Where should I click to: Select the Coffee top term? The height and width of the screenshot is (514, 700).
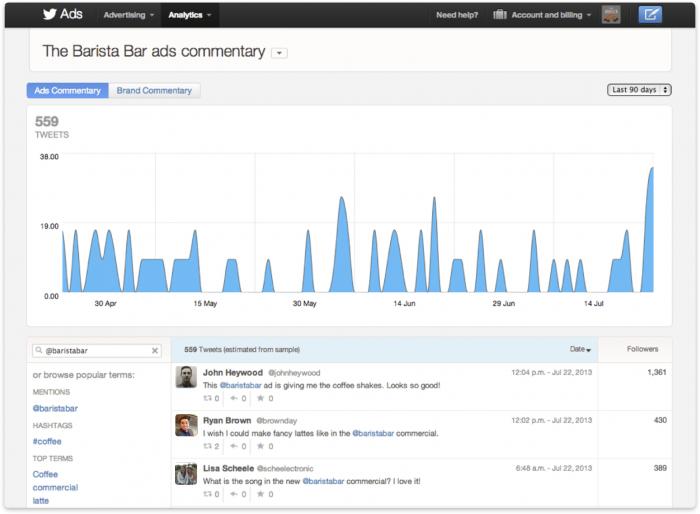45,474
